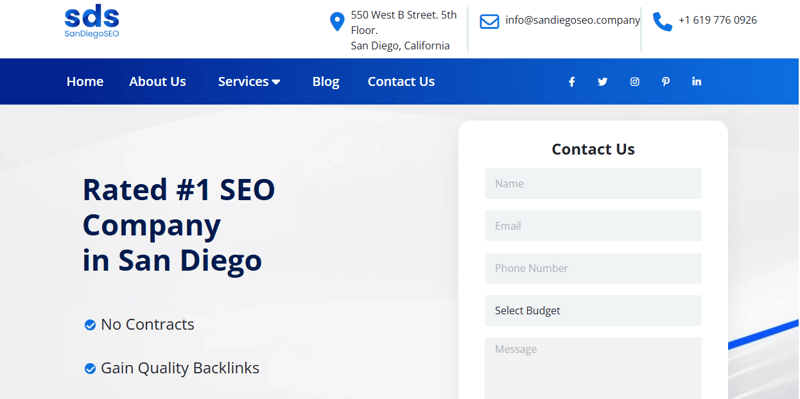The width and height of the screenshot is (800, 399).
Task: Open the About Us page
Action: [157, 82]
